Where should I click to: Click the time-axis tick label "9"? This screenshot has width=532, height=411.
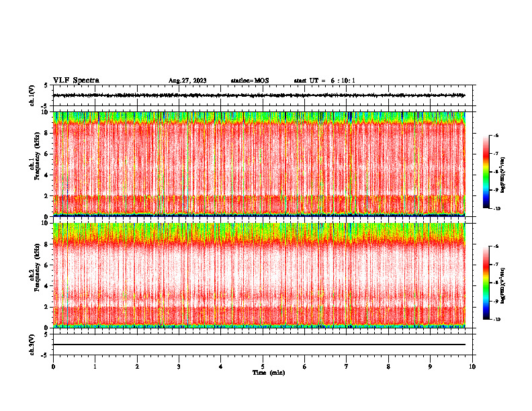(430, 367)
